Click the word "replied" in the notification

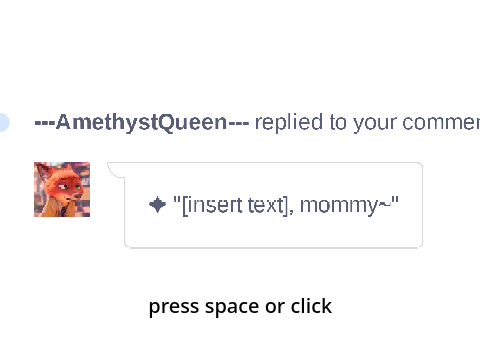(x=289, y=122)
